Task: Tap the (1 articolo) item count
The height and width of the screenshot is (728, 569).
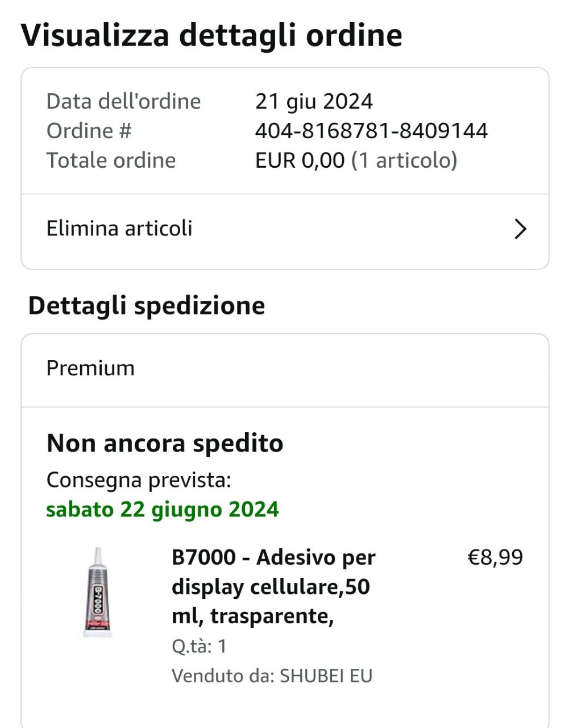Action: [404, 160]
